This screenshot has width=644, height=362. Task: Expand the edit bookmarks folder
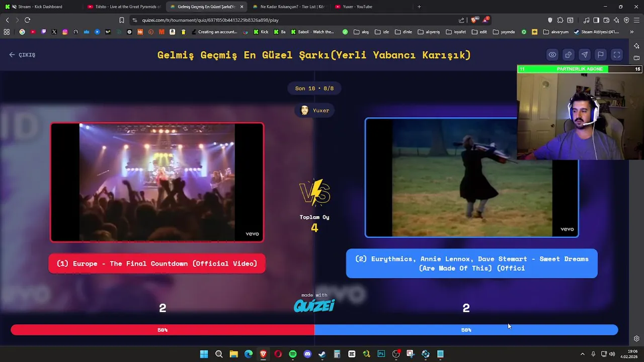pyautogui.click(x=479, y=32)
